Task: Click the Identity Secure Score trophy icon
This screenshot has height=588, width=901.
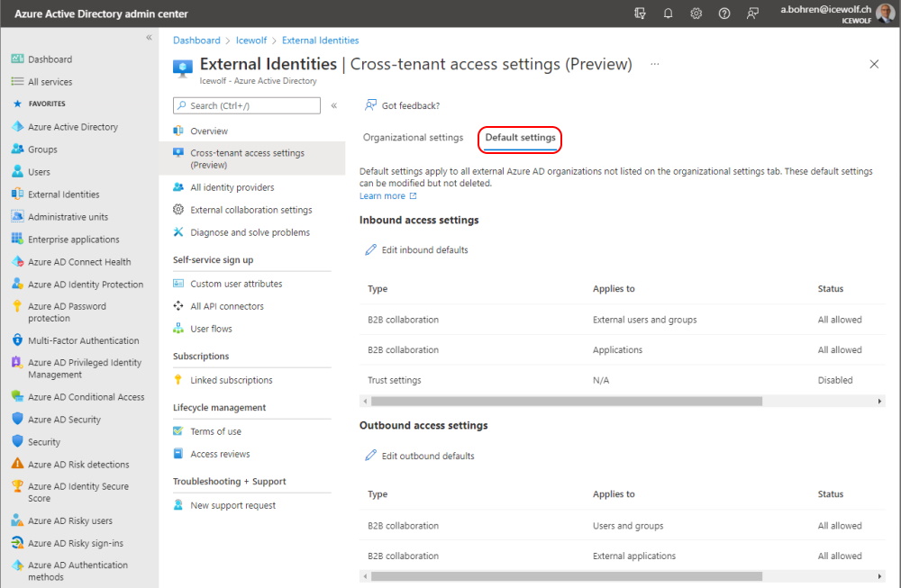Action: pos(18,485)
